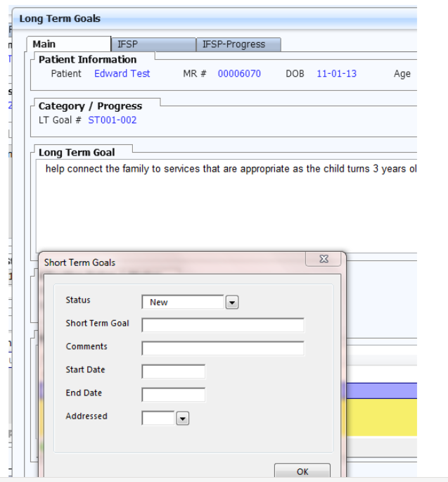Click the Status field showing New
The height and width of the screenshot is (482, 448).
click(x=183, y=303)
